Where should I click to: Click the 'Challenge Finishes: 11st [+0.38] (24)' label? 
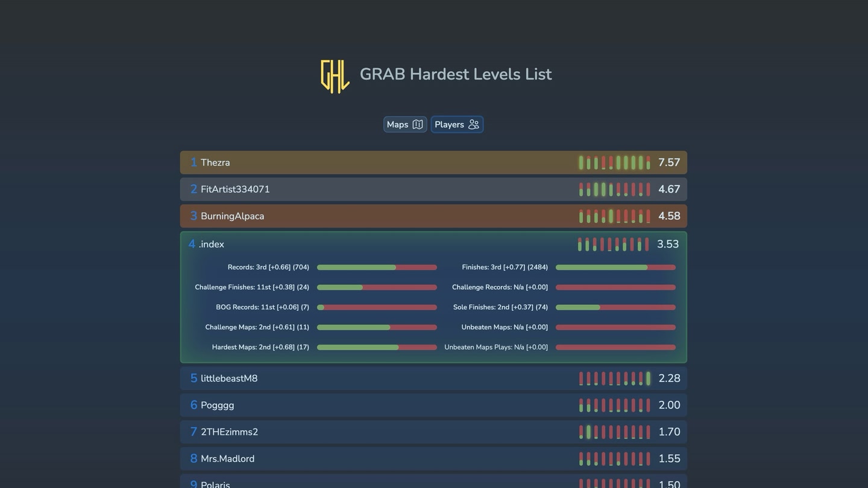point(252,287)
